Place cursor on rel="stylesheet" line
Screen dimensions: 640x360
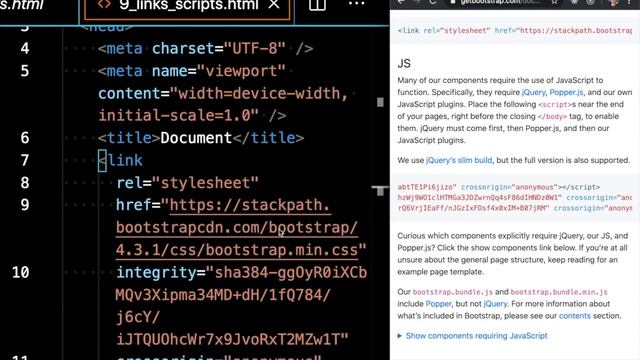(187, 183)
